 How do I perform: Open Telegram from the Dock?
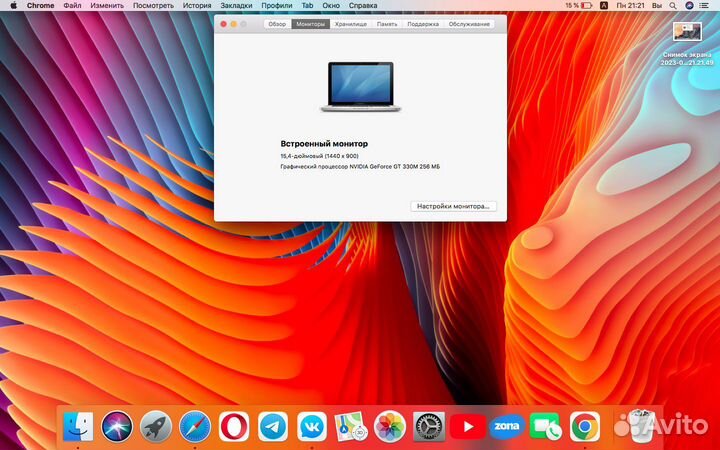click(273, 426)
